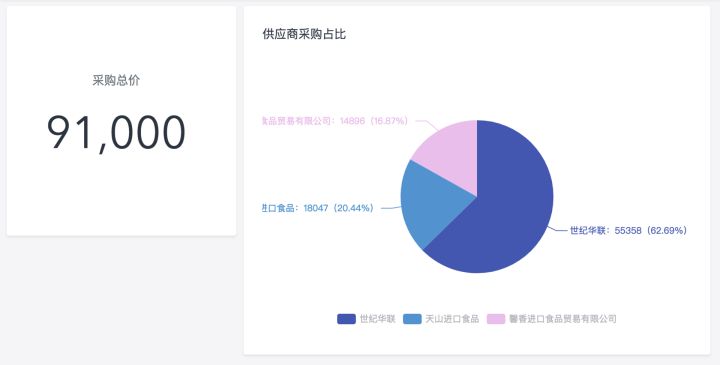The width and height of the screenshot is (720, 365).
Task: Click the 世纪华联:55358 (62.69%) data label
Action: (x=629, y=230)
